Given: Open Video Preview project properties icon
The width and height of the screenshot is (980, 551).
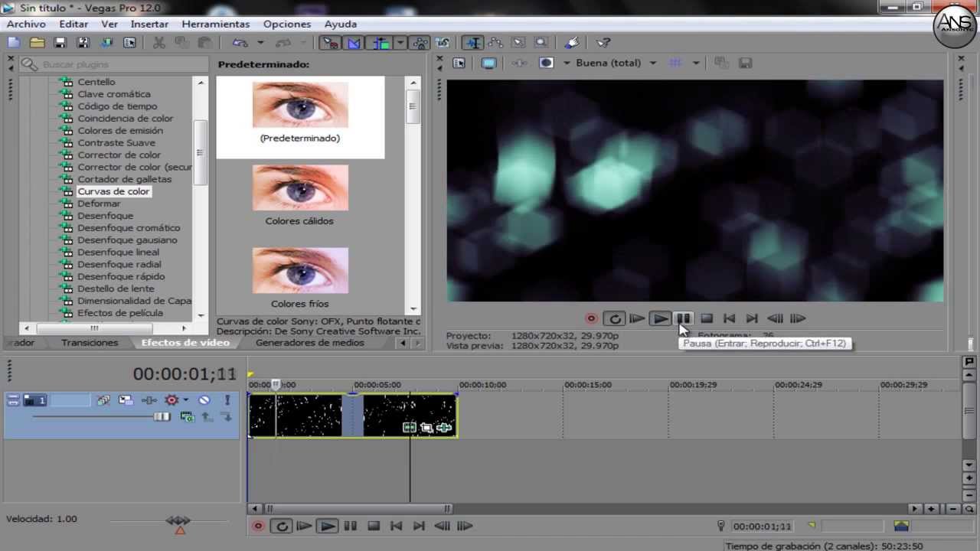Looking at the screenshot, I should pos(459,64).
